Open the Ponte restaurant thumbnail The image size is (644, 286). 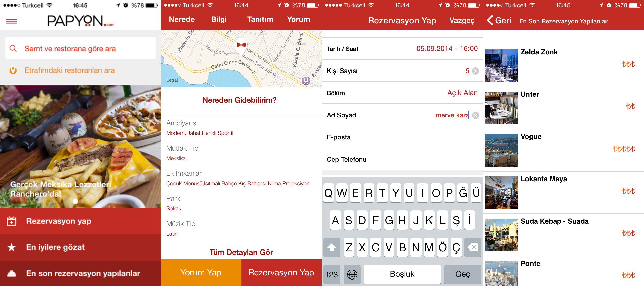501,273
